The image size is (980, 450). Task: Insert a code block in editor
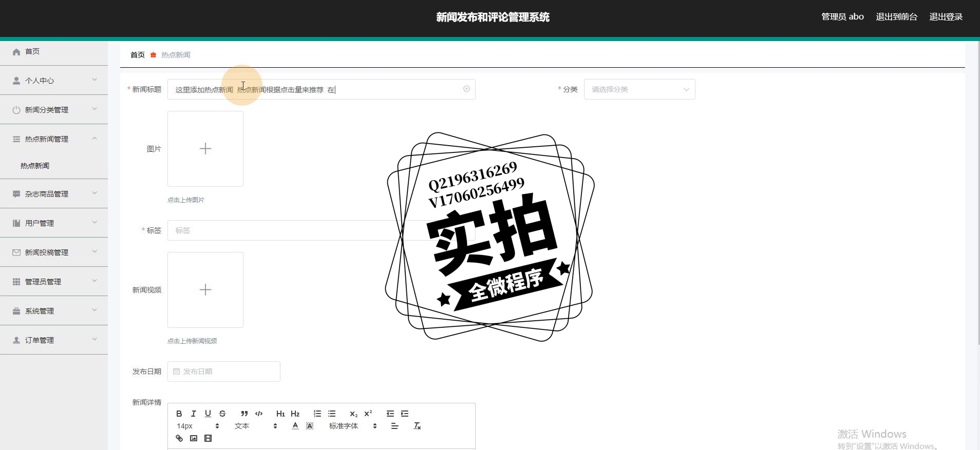[259, 414]
